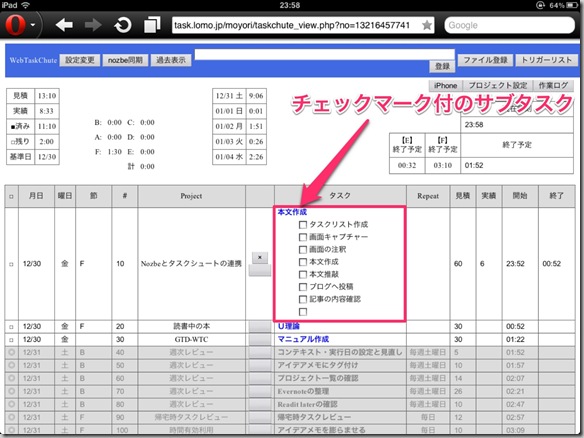Click the 開始 column header
This screenshot has height=438, width=584.
pos(520,196)
